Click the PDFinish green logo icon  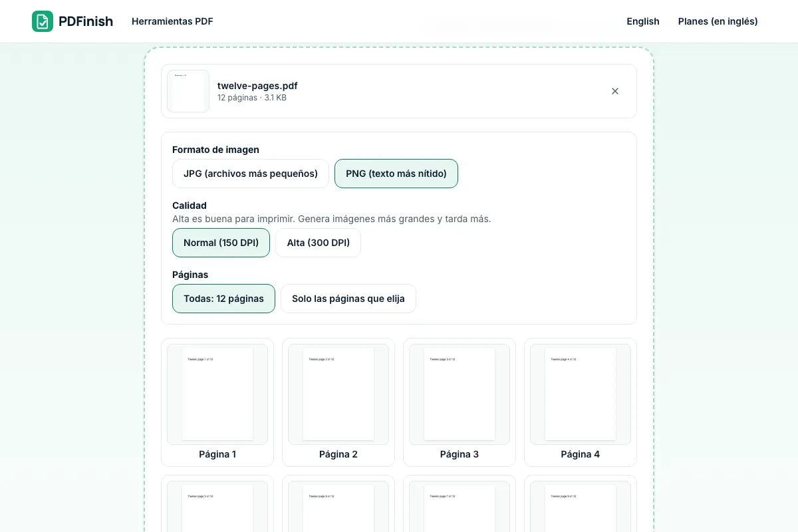[43, 21]
